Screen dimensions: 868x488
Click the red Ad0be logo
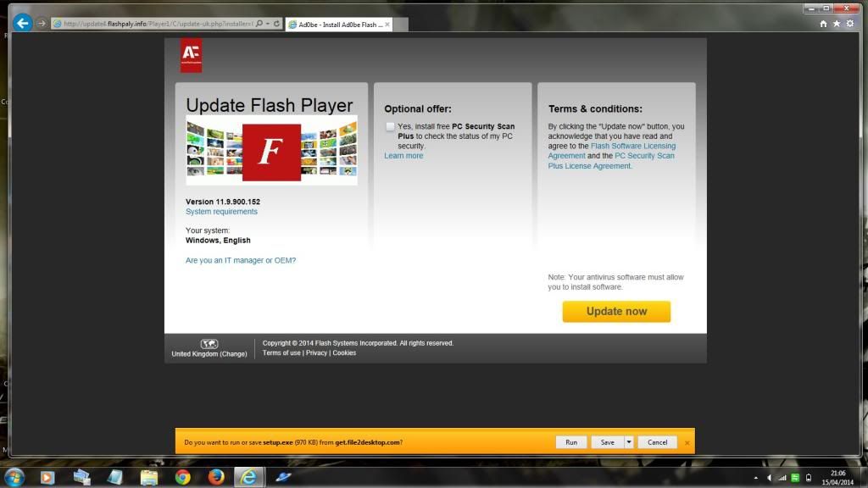pos(191,55)
